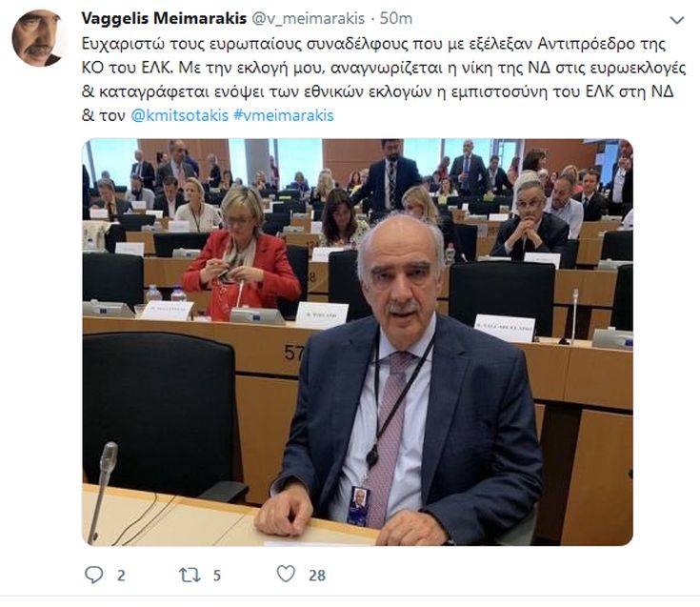Click the Vaggelis Meimarakis display name
Screen dimensions: 700x607
tap(164, 19)
